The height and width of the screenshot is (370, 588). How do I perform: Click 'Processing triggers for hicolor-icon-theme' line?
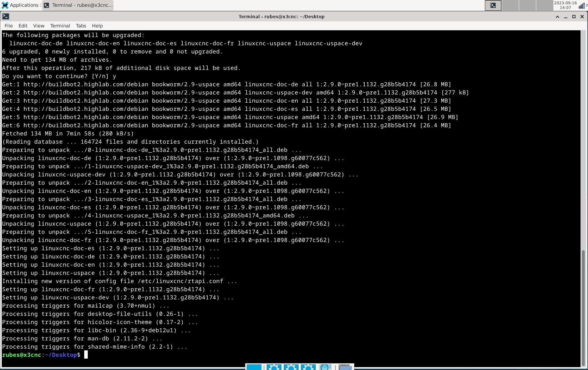[100, 322]
